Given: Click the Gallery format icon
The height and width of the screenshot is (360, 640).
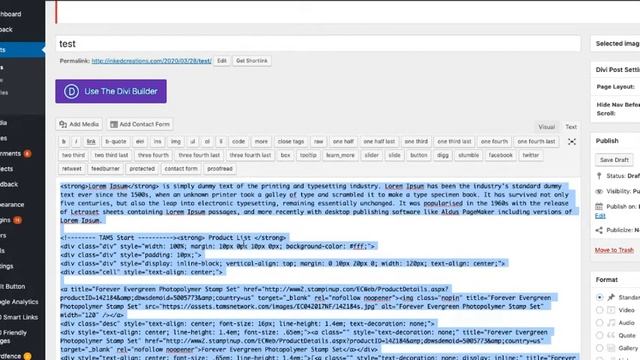Looking at the screenshot, I should pyautogui.click(x=611, y=348).
